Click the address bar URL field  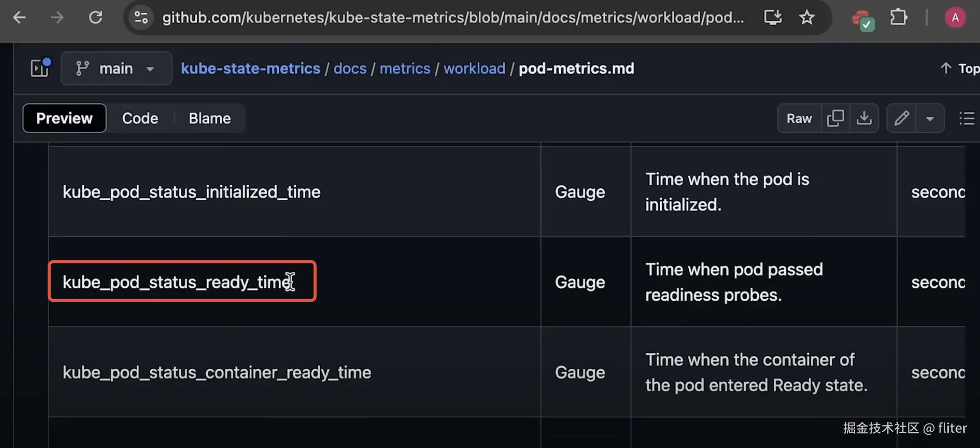click(453, 17)
